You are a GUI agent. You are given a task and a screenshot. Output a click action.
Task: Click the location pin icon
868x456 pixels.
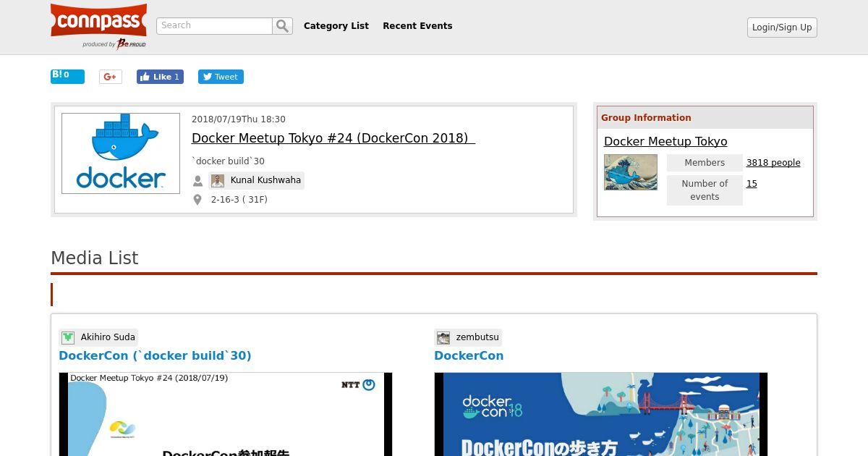[x=197, y=200]
